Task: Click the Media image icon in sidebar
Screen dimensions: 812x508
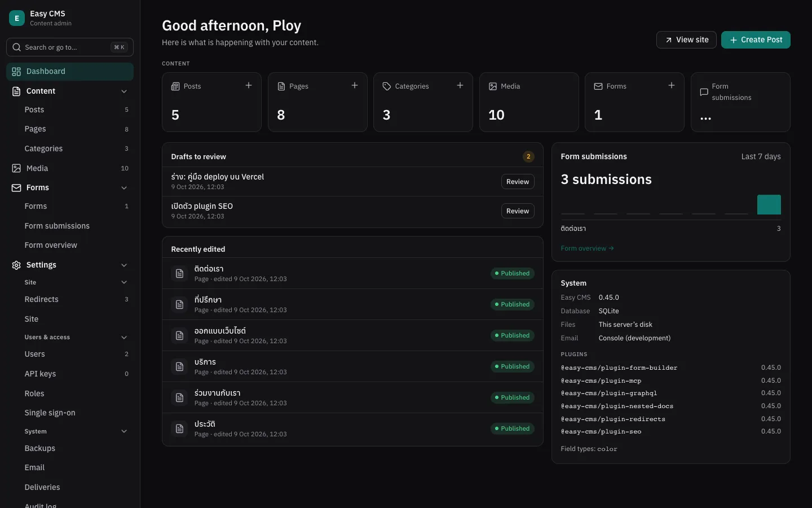Action: tap(16, 168)
